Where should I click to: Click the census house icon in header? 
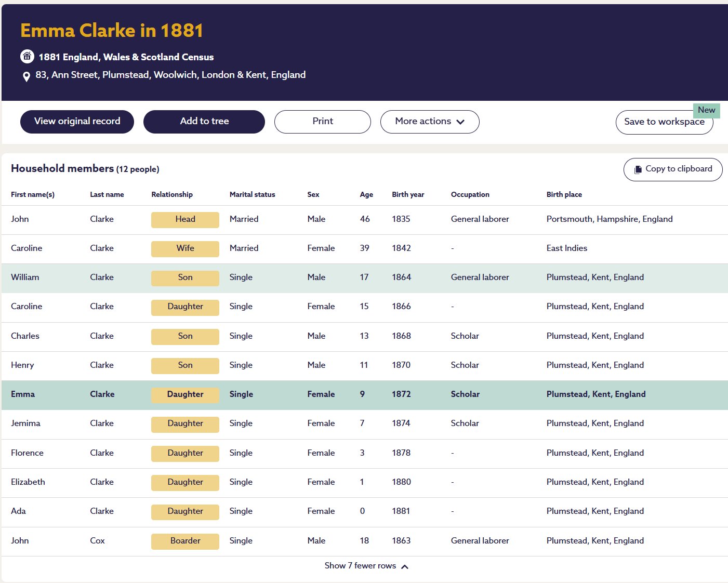pyautogui.click(x=27, y=56)
